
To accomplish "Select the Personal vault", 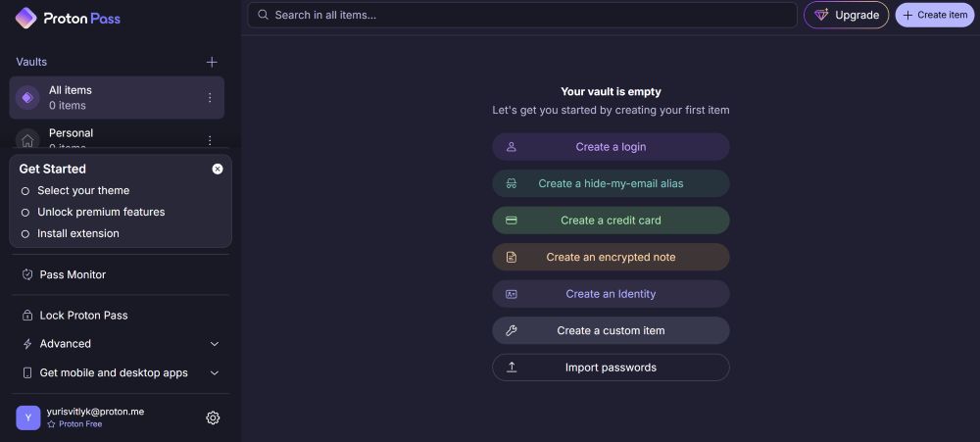I will (x=117, y=139).
